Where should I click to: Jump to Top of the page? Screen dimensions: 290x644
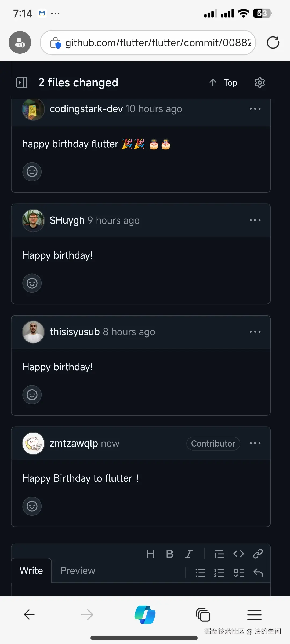[x=223, y=83]
